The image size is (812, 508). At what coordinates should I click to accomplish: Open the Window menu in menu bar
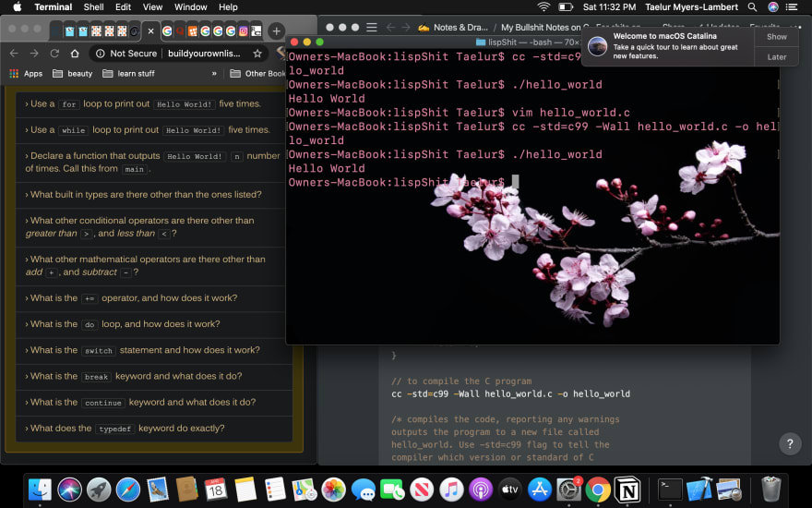(x=190, y=7)
